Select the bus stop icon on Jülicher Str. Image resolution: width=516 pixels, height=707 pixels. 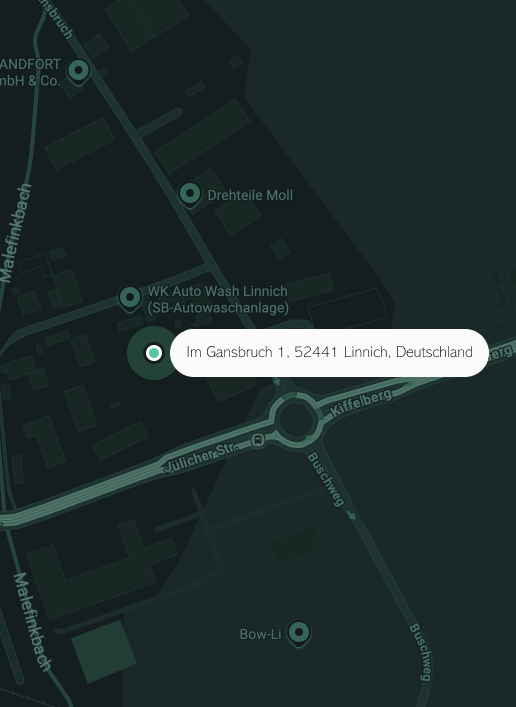tap(258, 440)
